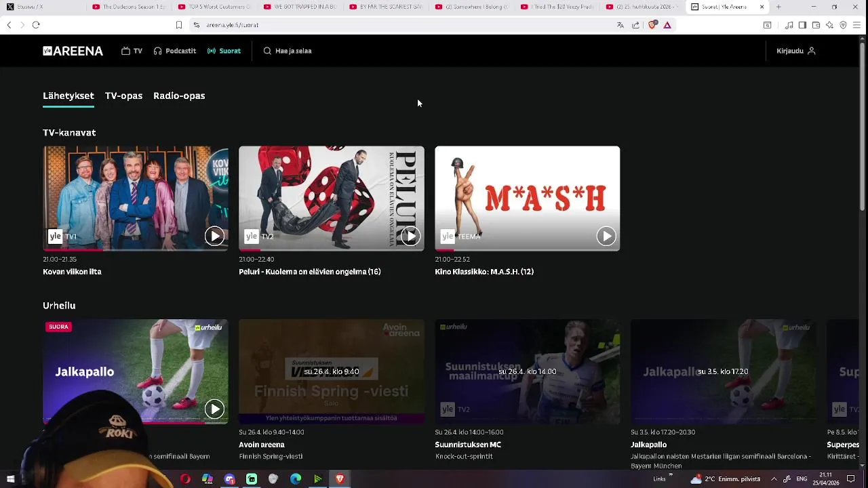The width and height of the screenshot is (868, 488).
Task: Open the translate page icon
Action: click(x=620, y=25)
